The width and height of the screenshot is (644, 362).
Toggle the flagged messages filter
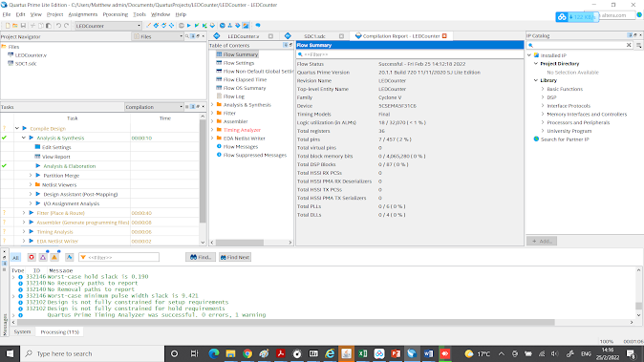tap(69, 257)
